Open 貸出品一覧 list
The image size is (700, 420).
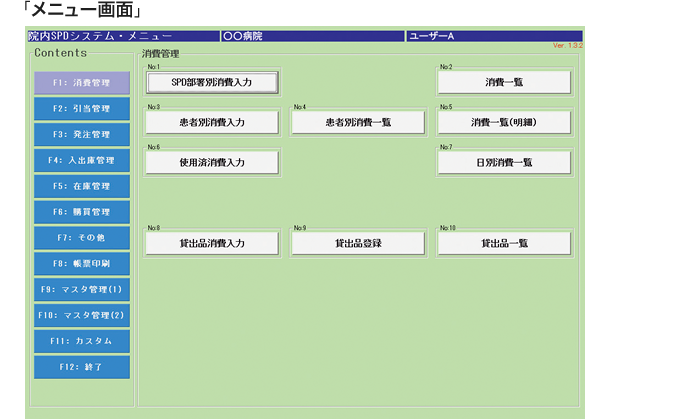pos(504,244)
